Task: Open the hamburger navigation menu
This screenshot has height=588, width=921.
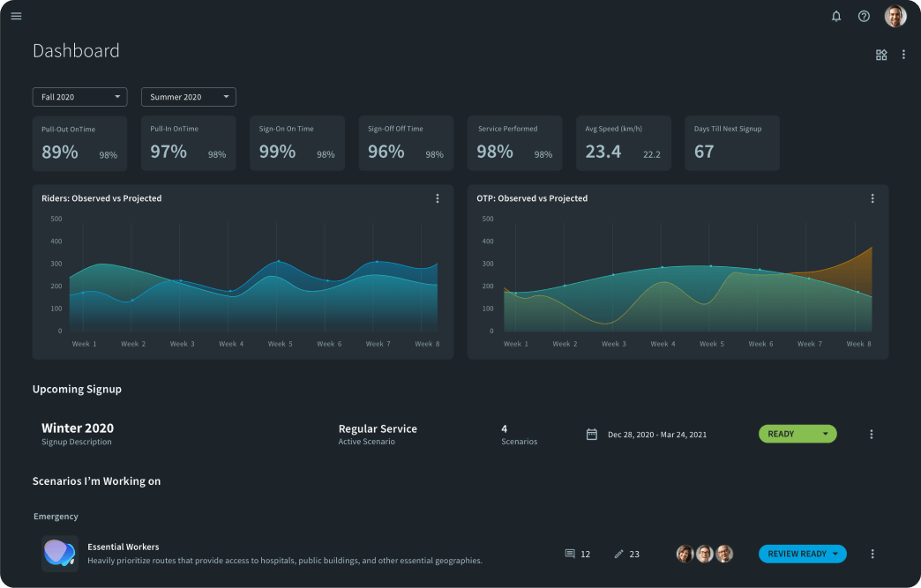Action: click(x=16, y=16)
